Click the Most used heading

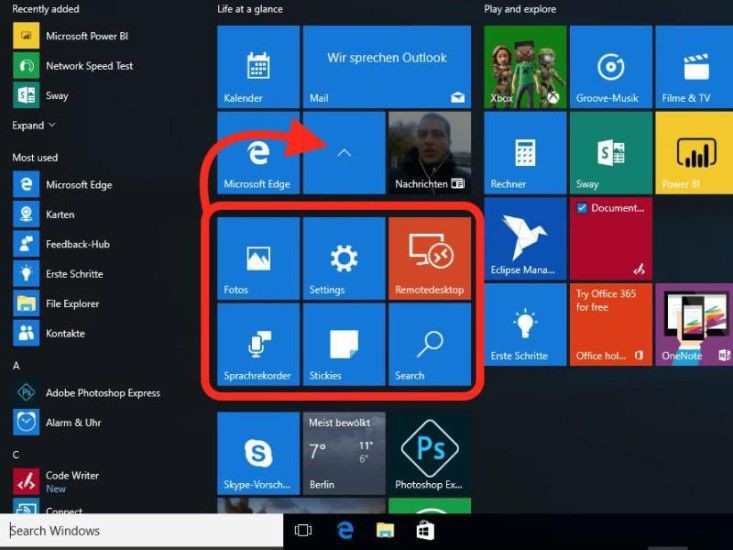[x=35, y=157]
